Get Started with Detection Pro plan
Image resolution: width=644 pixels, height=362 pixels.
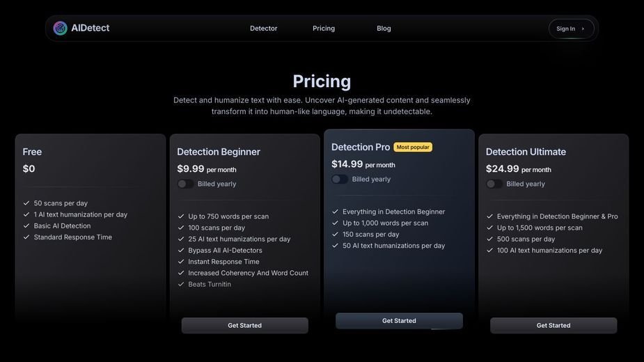pos(399,321)
